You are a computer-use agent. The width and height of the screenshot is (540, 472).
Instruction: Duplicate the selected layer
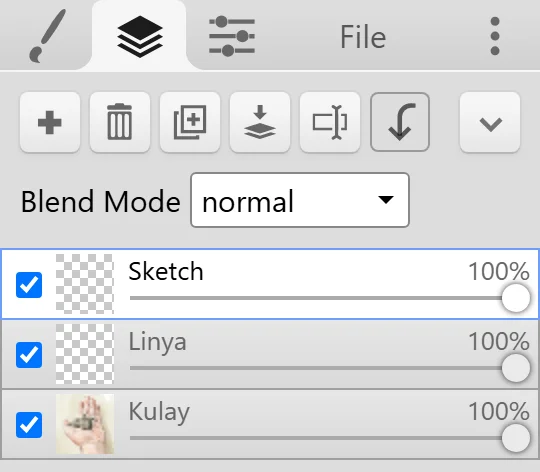190,122
